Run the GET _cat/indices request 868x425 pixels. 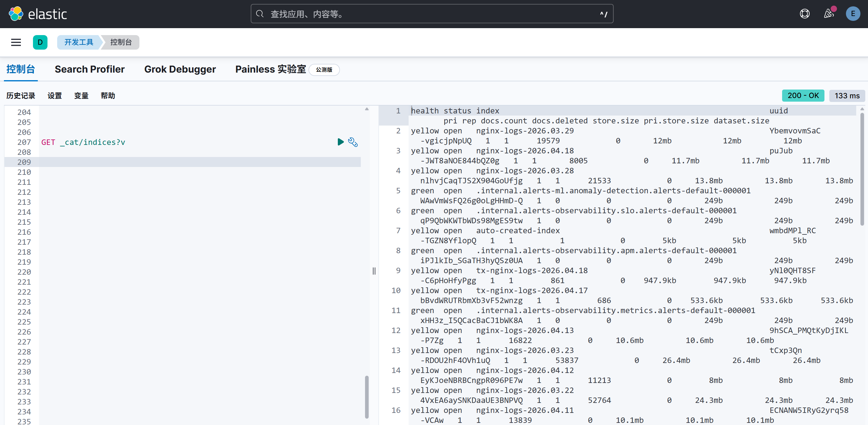pos(340,142)
